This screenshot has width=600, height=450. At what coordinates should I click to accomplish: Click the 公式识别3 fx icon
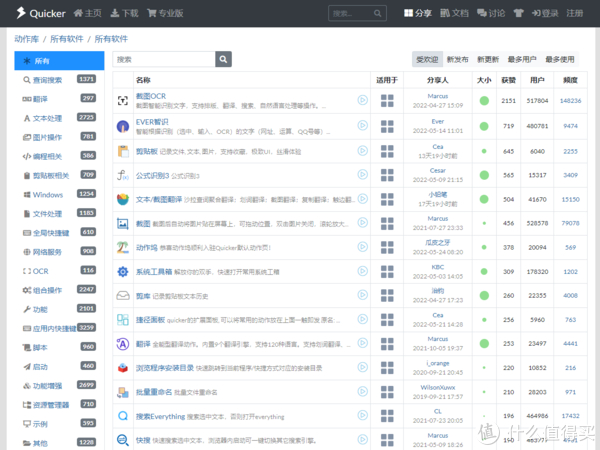tap(122, 175)
